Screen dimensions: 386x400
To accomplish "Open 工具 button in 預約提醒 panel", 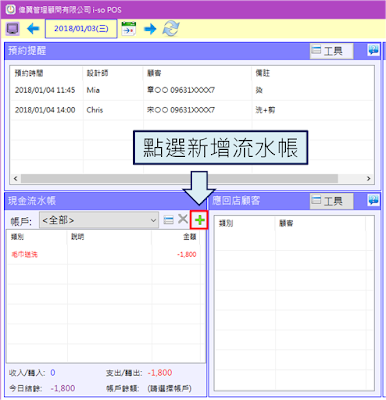I will (x=332, y=51).
